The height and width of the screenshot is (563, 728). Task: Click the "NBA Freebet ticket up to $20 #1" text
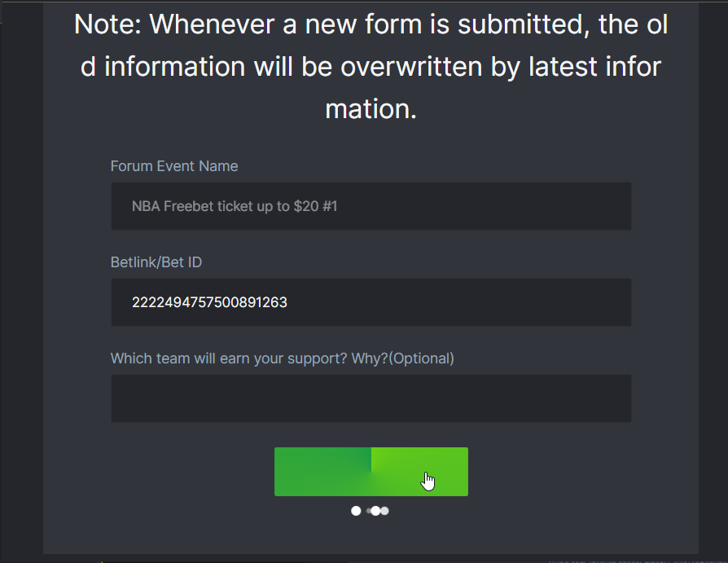pos(235,207)
